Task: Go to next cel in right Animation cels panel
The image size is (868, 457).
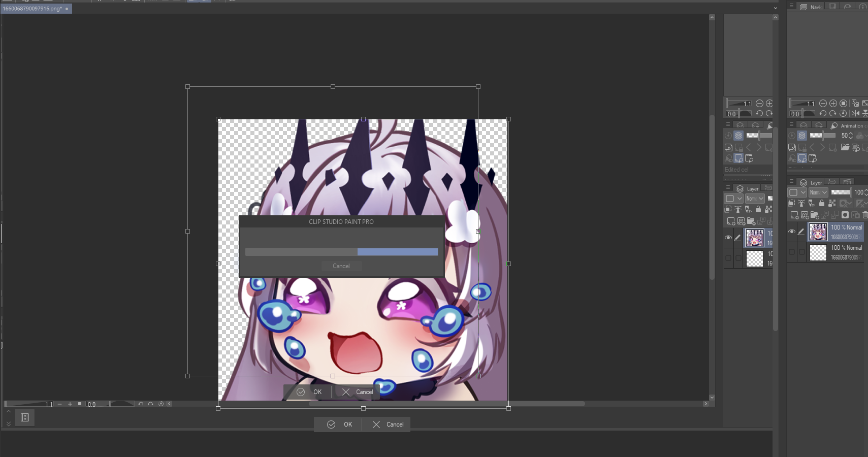Action: coord(822,147)
